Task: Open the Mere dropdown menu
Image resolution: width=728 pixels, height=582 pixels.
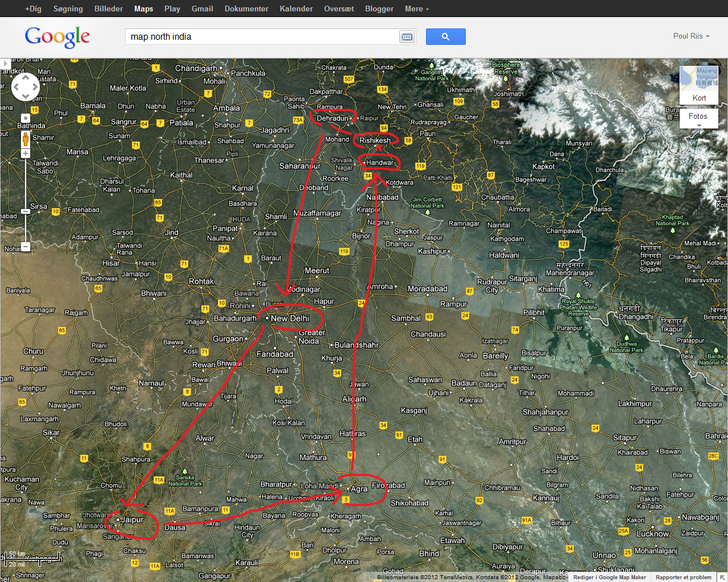Action: click(416, 9)
